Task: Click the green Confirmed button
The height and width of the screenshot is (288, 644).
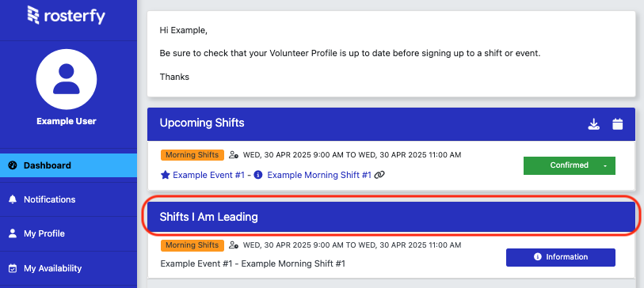Action: [570, 165]
